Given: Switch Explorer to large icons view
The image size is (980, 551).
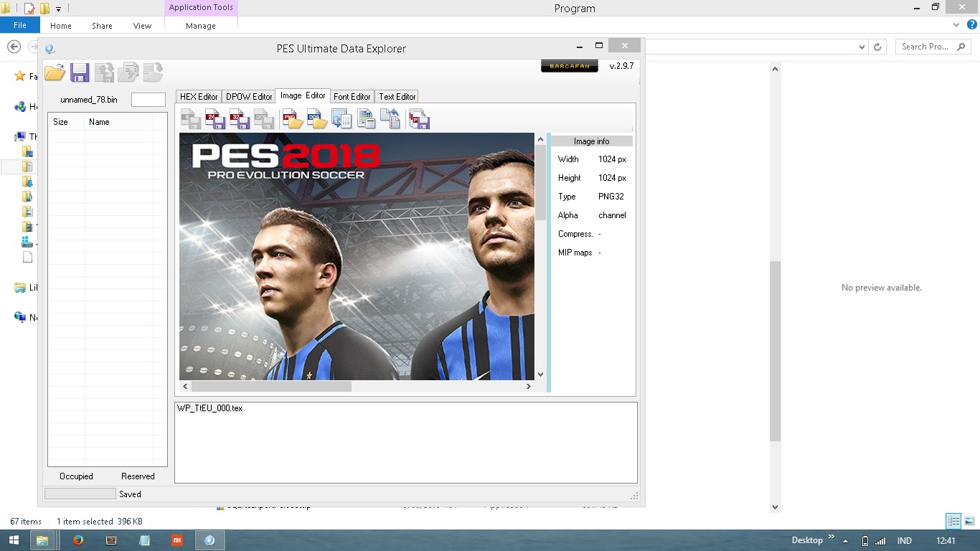Looking at the screenshot, I should pyautogui.click(x=969, y=522).
